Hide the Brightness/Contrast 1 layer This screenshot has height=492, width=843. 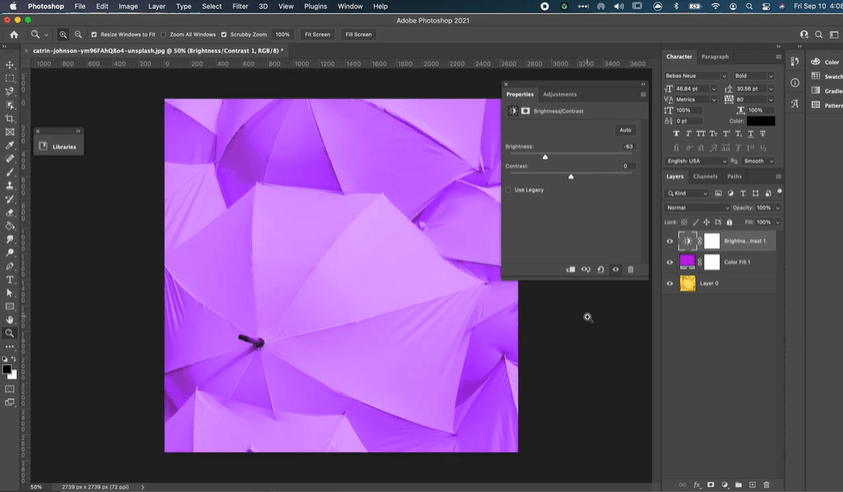coord(670,241)
